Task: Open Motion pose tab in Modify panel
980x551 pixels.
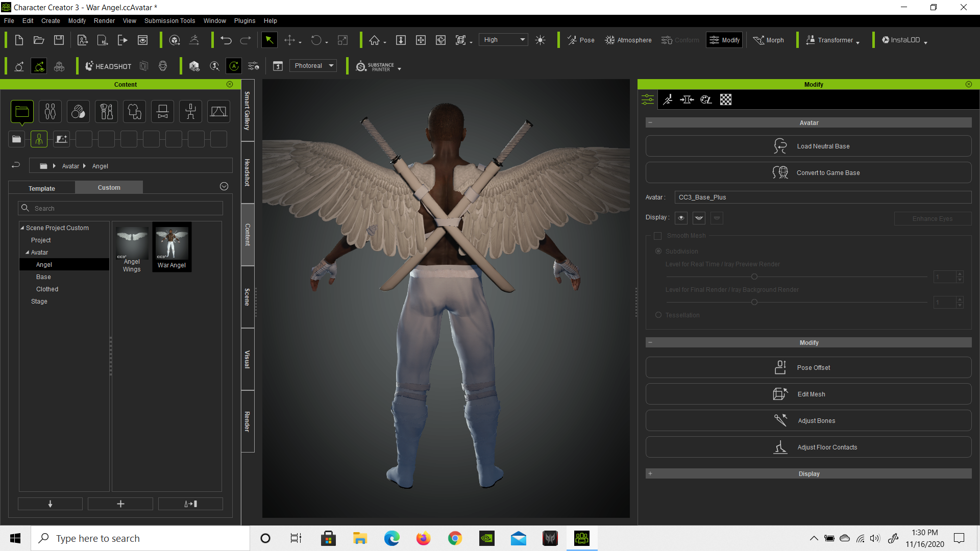Action: [668, 99]
